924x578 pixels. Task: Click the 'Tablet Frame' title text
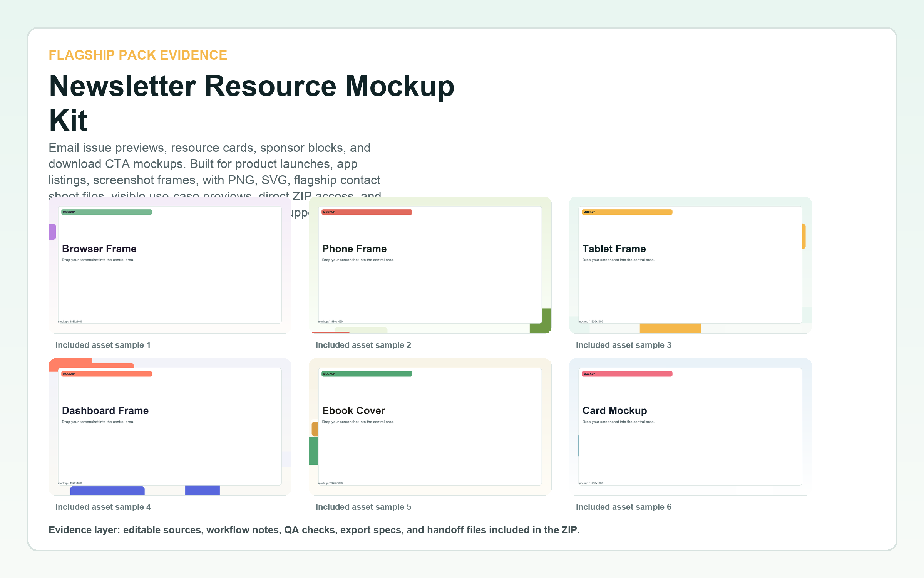[614, 249]
